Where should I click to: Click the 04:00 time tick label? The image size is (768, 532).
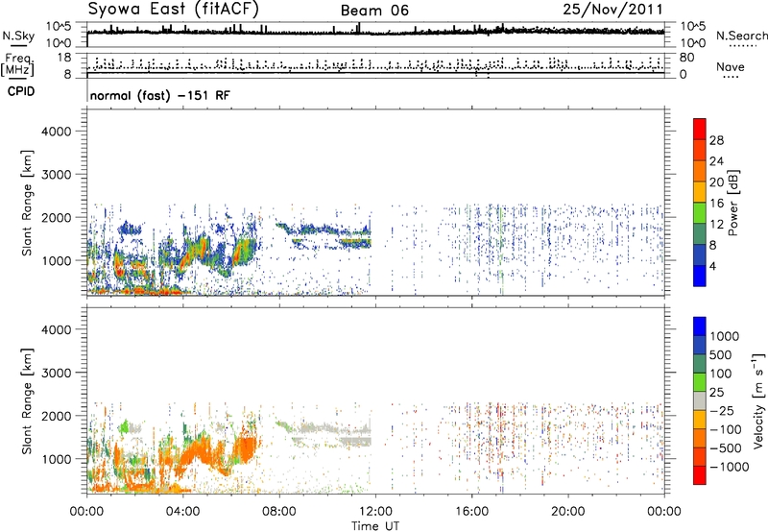pyautogui.click(x=182, y=512)
